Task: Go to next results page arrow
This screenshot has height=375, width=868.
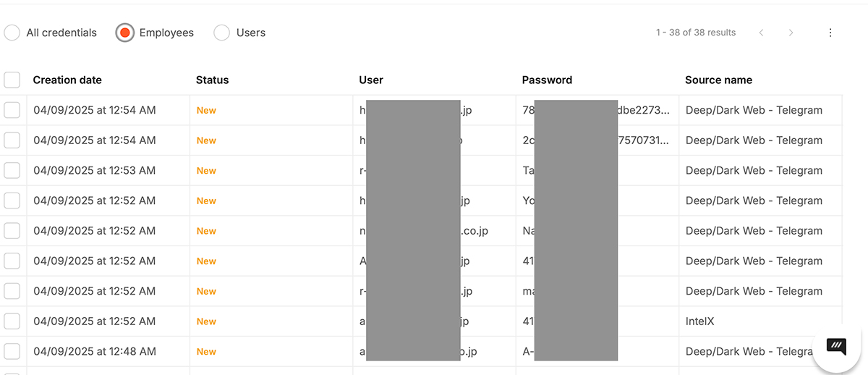Action: pyautogui.click(x=791, y=33)
